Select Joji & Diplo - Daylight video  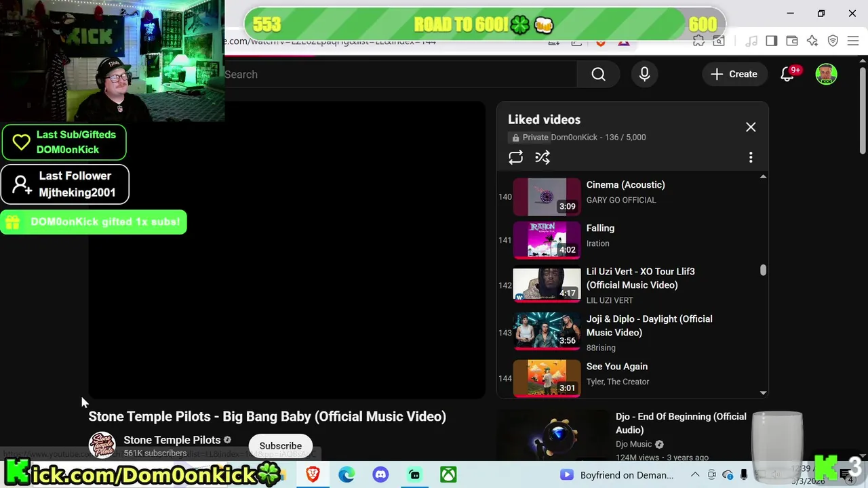[627, 333]
